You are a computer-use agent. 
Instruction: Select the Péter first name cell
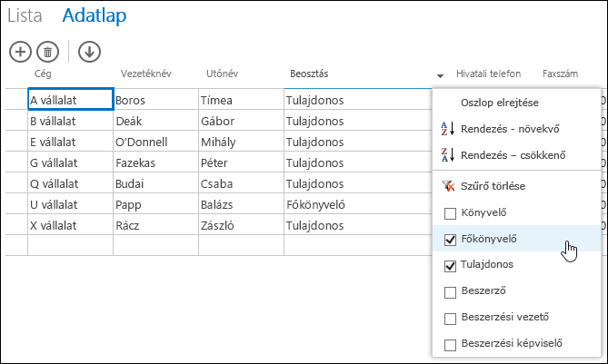(x=241, y=162)
